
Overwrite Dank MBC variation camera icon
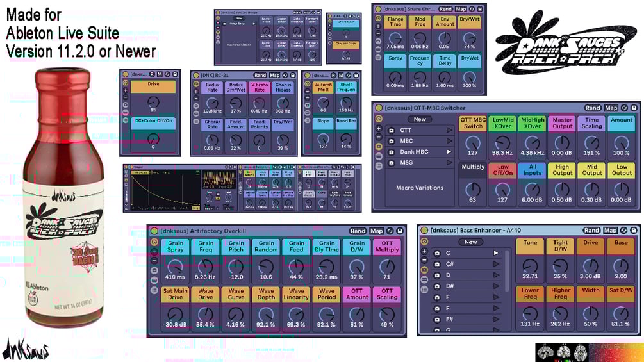click(392, 152)
